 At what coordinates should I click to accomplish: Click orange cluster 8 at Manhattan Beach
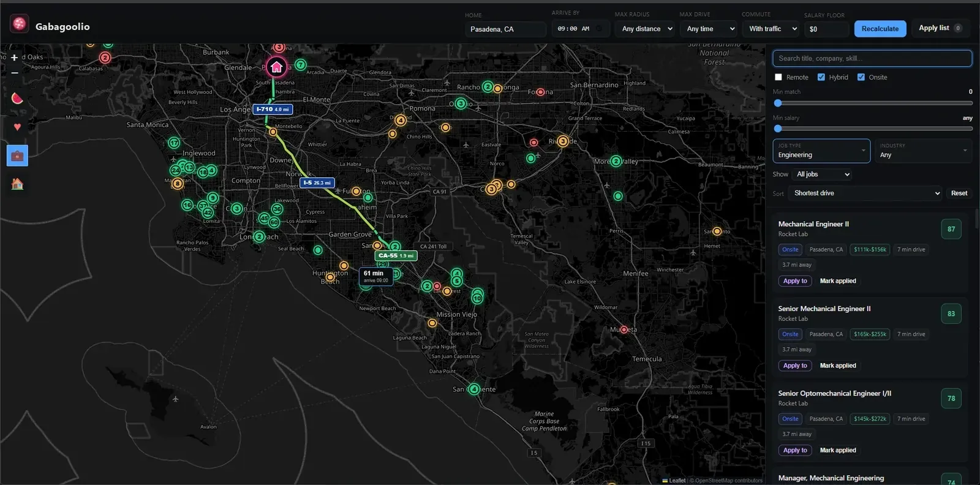(x=178, y=183)
